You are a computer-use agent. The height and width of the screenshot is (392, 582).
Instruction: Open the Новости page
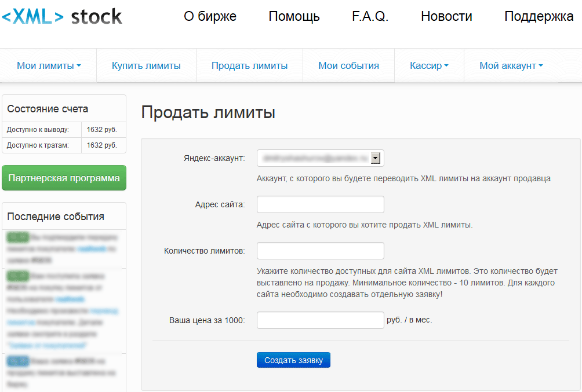[446, 17]
